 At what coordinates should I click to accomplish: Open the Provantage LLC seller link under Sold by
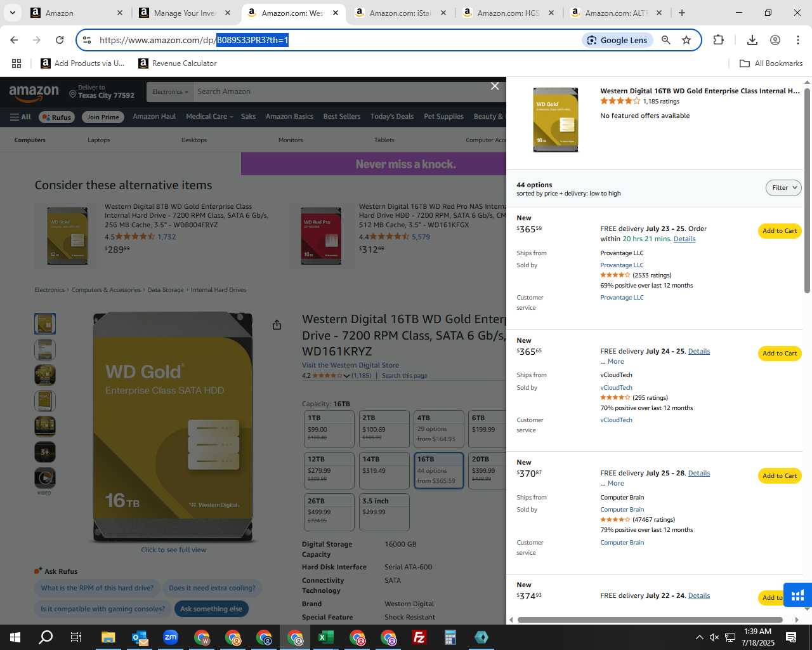622,265
